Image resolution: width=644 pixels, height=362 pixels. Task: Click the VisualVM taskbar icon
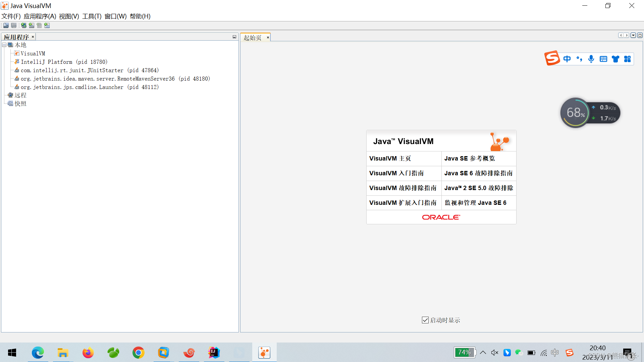[x=264, y=353]
